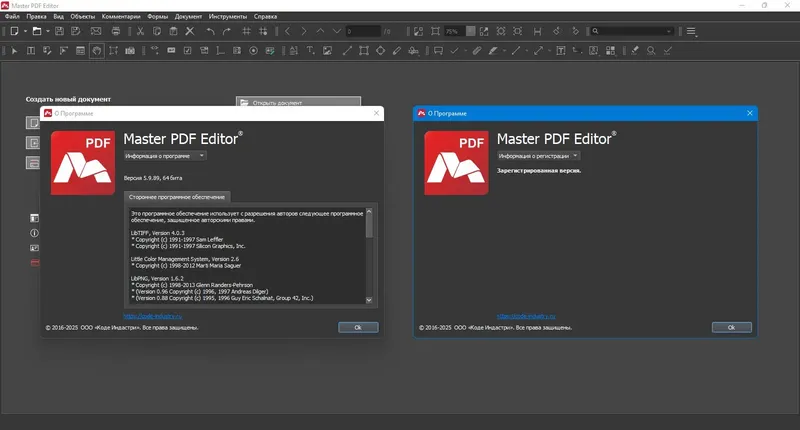Click the paste clipboard icon
Viewport: 800px width, 430px height.
coord(173,32)
